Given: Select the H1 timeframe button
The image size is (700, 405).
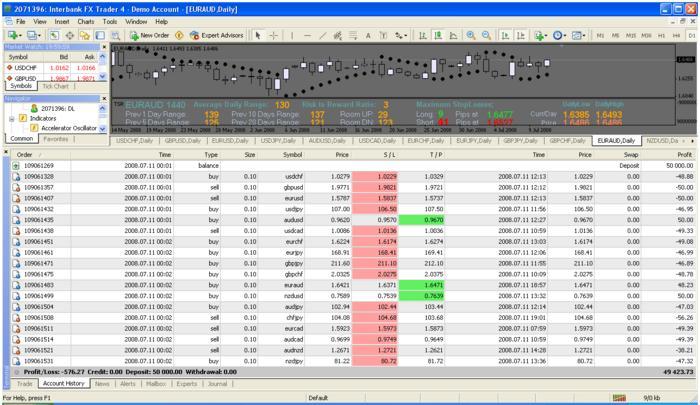Looking at the screenshot, I should click(x=661, y=35).
